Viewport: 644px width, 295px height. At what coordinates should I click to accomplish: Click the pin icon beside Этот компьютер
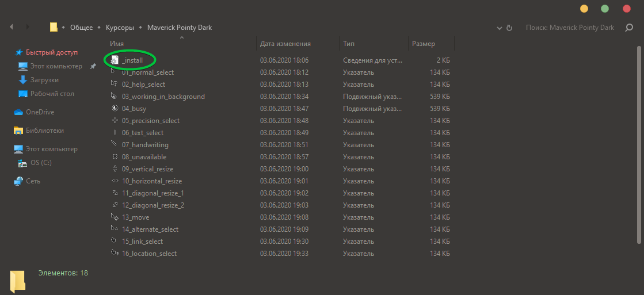93,66
